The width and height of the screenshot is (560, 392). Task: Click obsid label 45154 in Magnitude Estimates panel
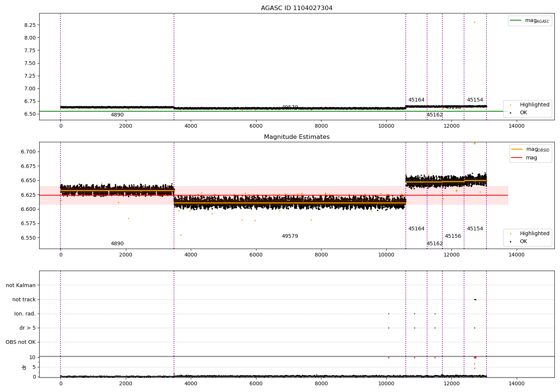coord(475,229)
